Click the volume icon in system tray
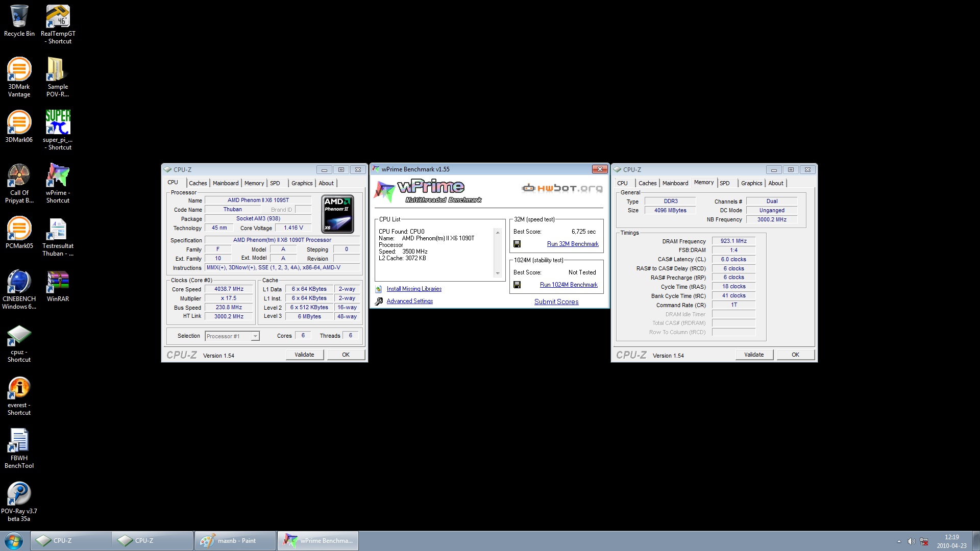This screenshot has width=980, height=551. [911, 541]
